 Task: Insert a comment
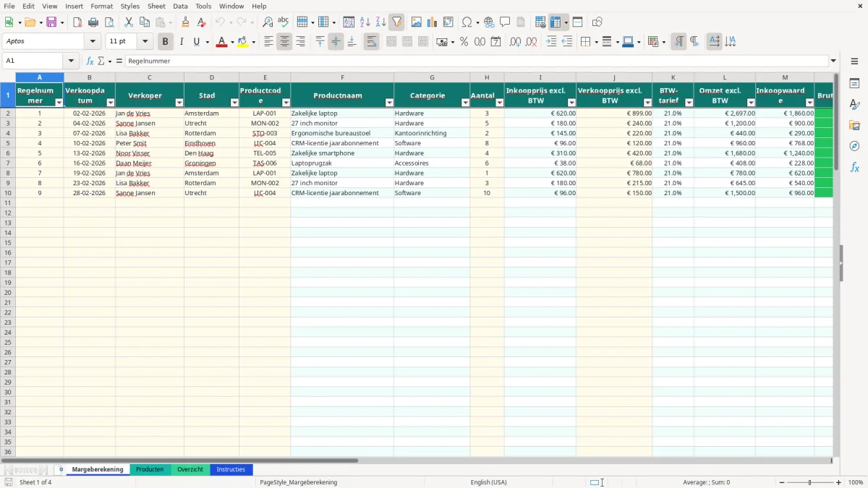[x=505, y=22]
